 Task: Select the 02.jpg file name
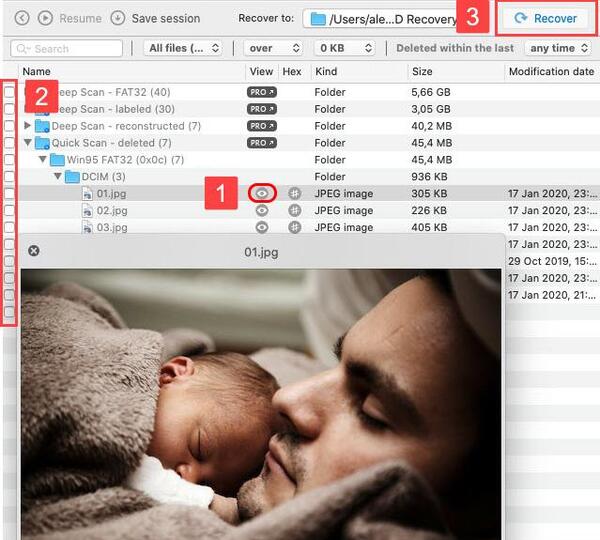pyautogui.click(x=112, y=210)
